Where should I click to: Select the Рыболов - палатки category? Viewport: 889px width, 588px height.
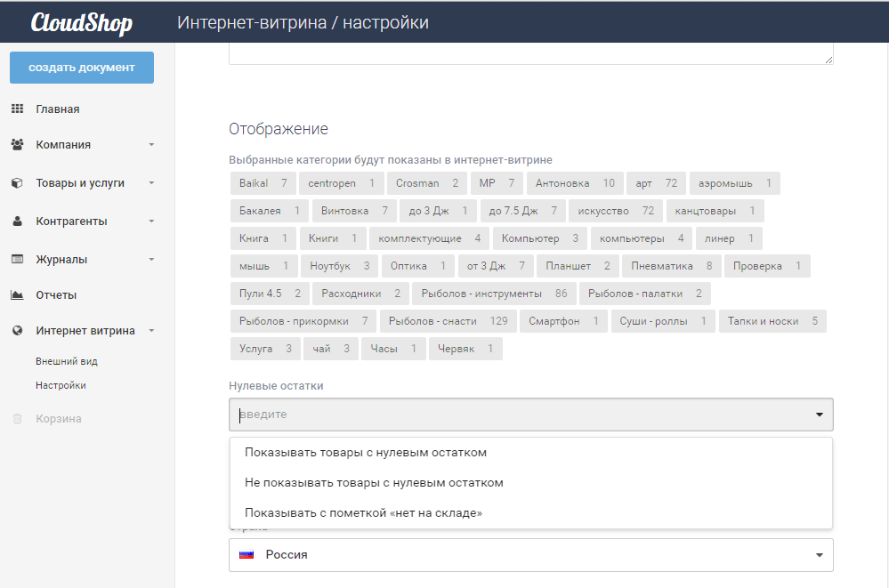point(645,294)
